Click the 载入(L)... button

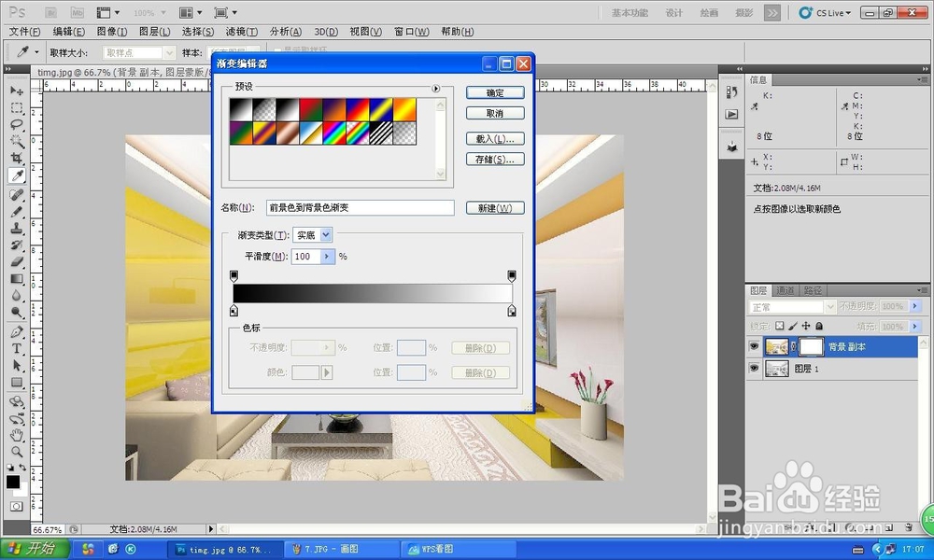[495, 139]
